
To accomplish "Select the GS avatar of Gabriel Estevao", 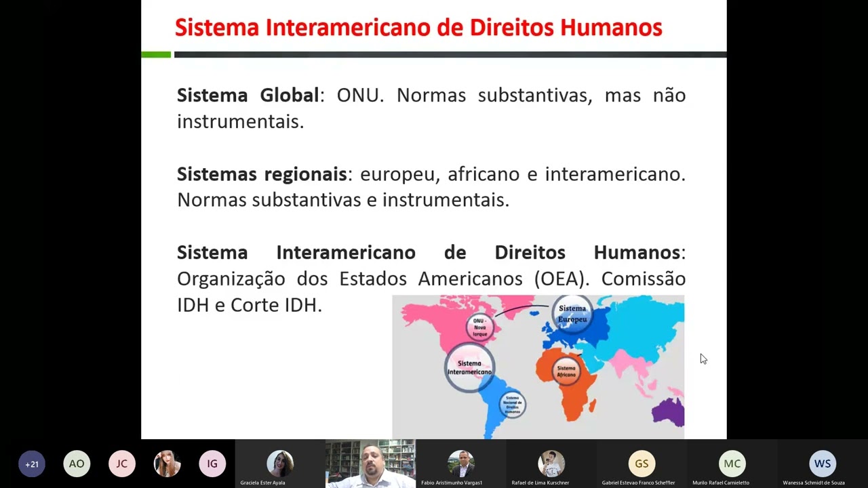I will (642, 464).
